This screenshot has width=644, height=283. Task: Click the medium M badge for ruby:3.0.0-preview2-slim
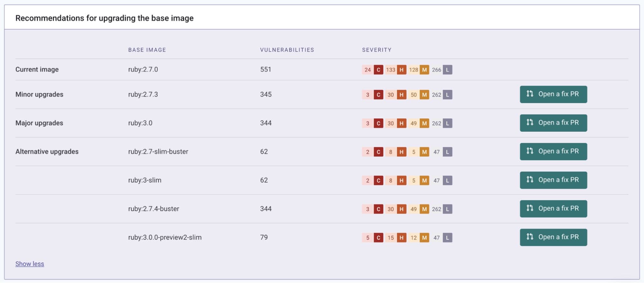(425, 238)
